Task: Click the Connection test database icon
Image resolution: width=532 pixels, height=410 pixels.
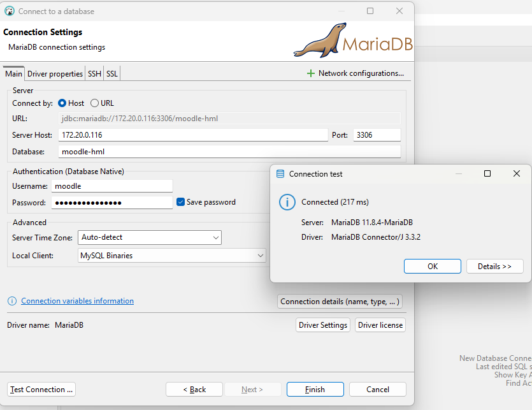Action: click(x=280, y=173)
